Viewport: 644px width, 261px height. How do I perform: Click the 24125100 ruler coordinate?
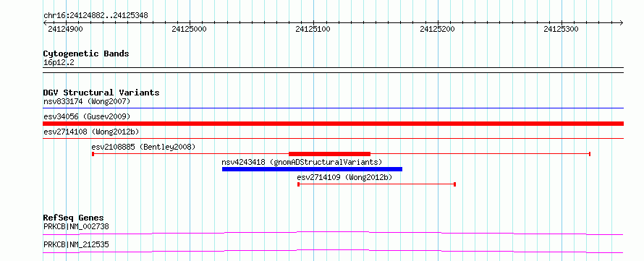coord(313,29)
